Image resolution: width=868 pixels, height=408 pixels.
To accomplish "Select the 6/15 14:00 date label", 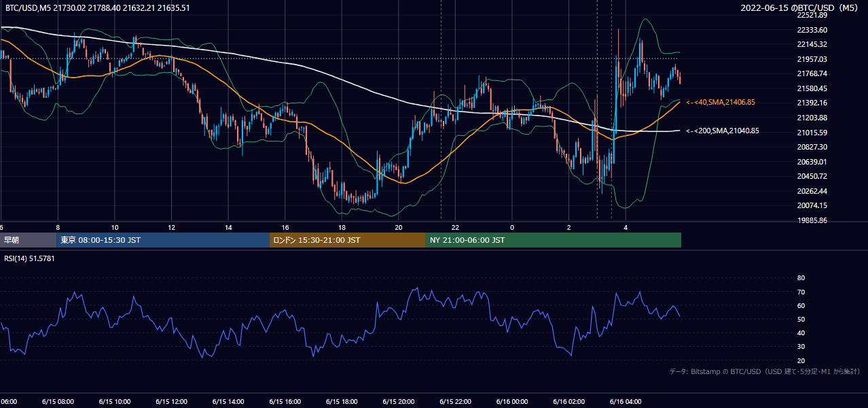I will pos(228,401).
